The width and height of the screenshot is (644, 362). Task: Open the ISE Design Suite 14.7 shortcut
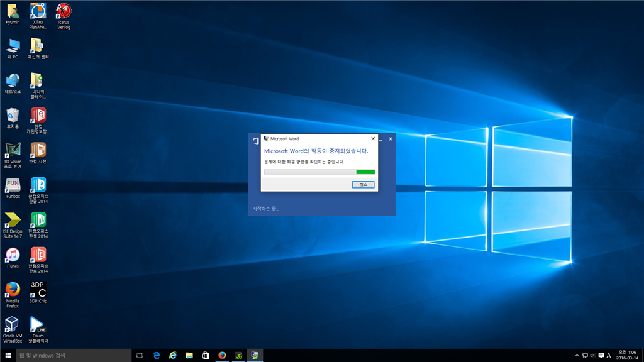point(13,226)
